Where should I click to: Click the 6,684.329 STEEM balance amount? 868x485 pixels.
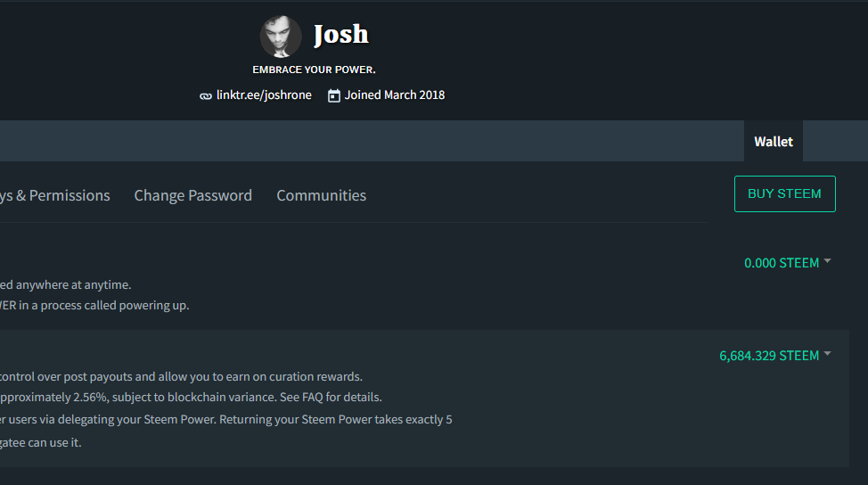768,356
